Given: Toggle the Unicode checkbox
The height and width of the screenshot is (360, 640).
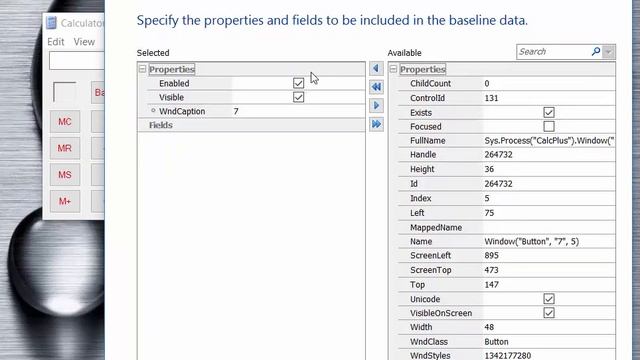Looking at the screenshot, I should [x=549, y=299].
